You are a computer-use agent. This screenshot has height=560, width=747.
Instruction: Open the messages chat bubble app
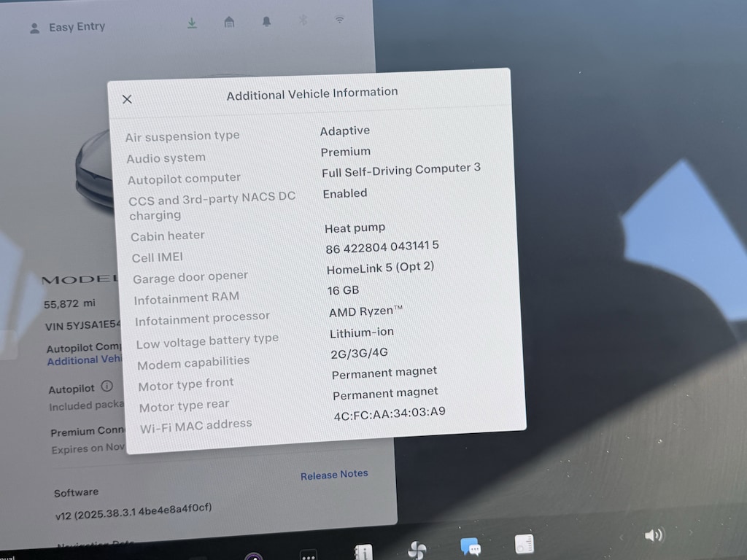(x=471, y=546)
